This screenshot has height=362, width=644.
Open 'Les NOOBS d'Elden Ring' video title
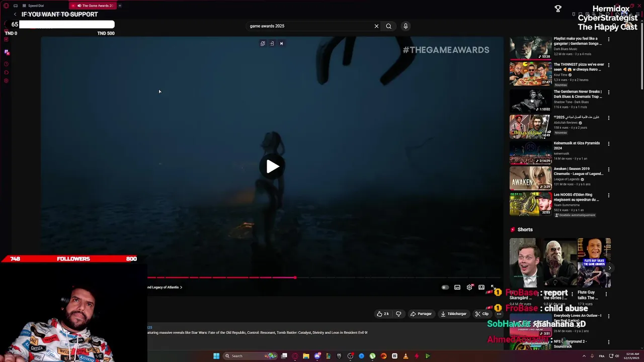(576, 197)
